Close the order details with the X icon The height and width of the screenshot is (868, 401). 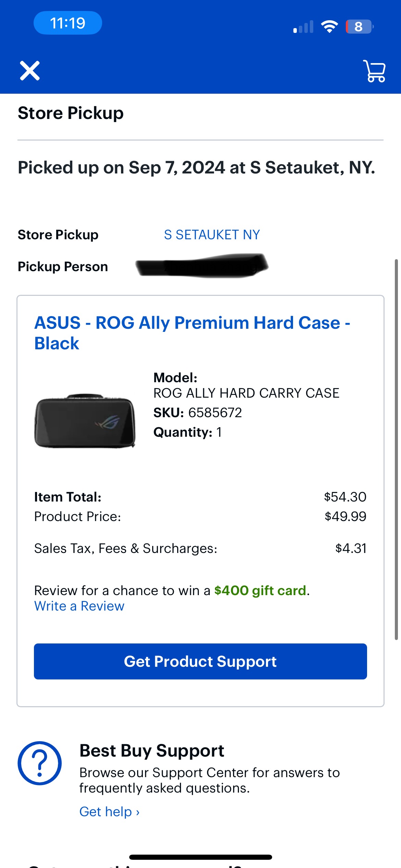pyautogui.click(x=30, y=71)
